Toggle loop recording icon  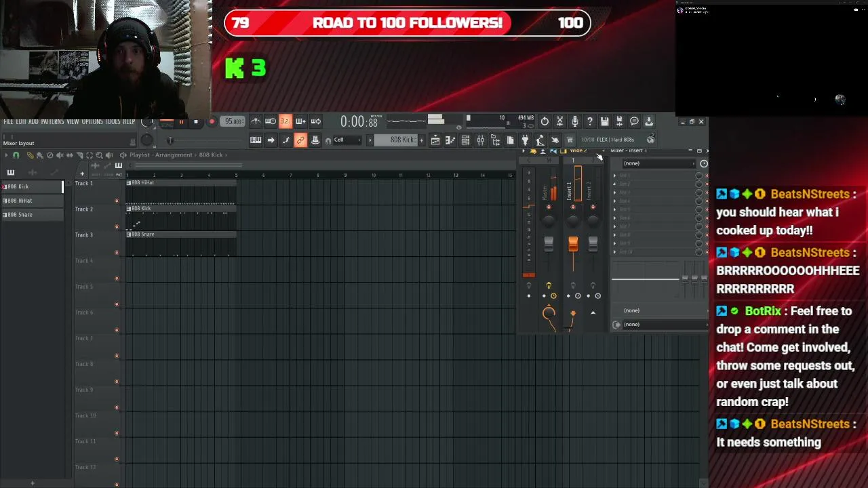(x=315, y=121)
